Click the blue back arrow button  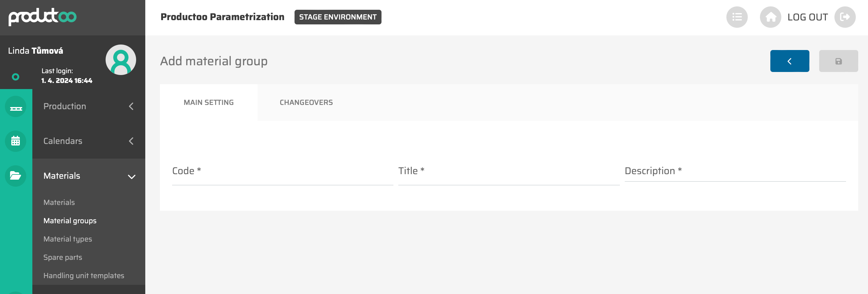tap(789, 61)
